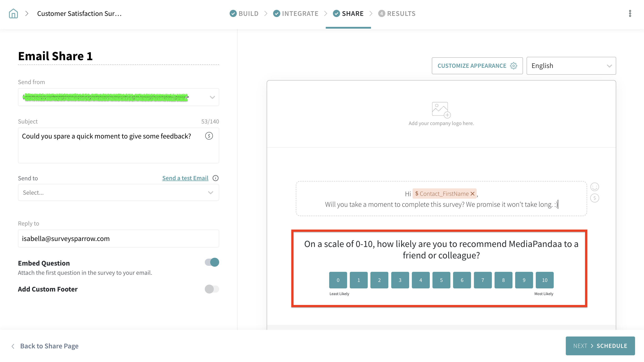Screen dimensions: 644x362
Task: Expand the Send from dropdown
Action: pos(212,97)
